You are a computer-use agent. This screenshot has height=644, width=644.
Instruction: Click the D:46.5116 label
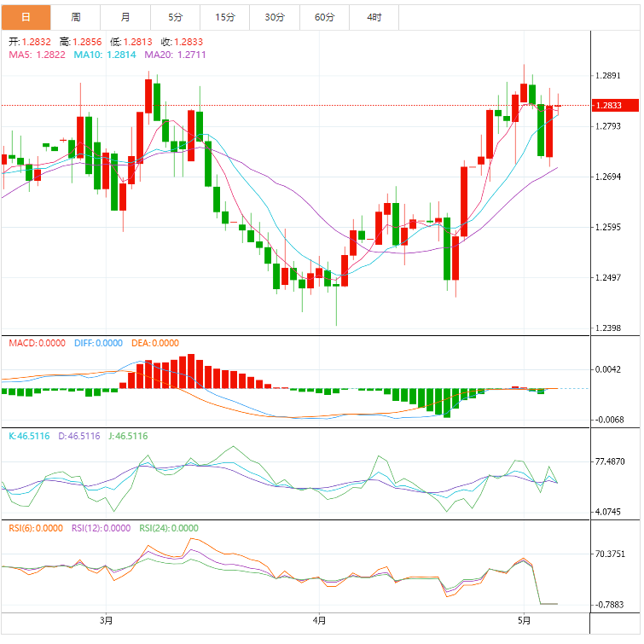78,436
